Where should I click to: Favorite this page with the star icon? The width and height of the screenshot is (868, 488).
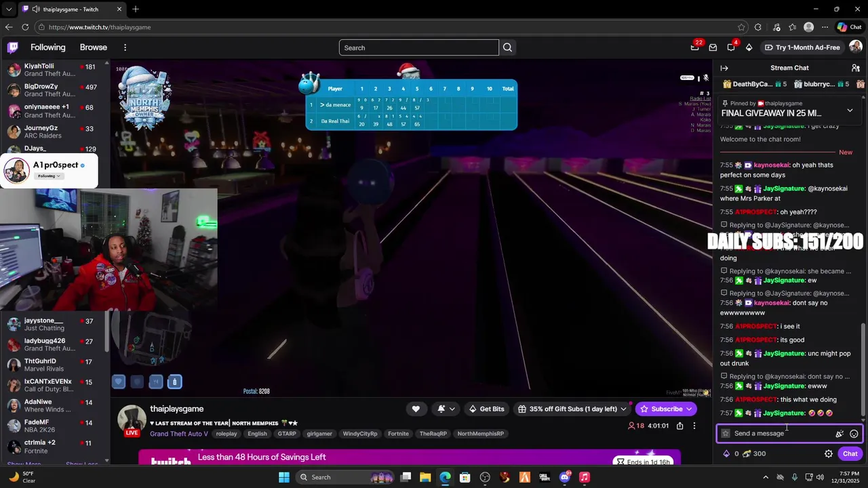tap(741, 27)
